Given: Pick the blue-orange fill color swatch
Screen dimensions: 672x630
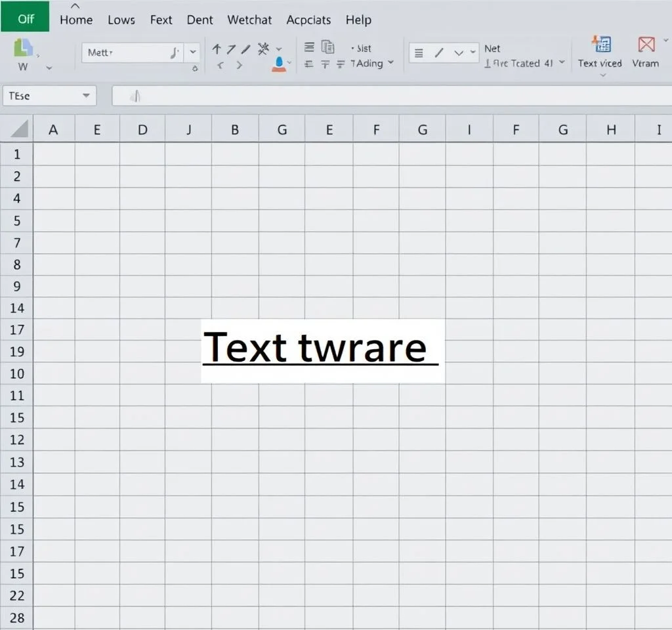Looking at the screenshot, I should [279, 64].
